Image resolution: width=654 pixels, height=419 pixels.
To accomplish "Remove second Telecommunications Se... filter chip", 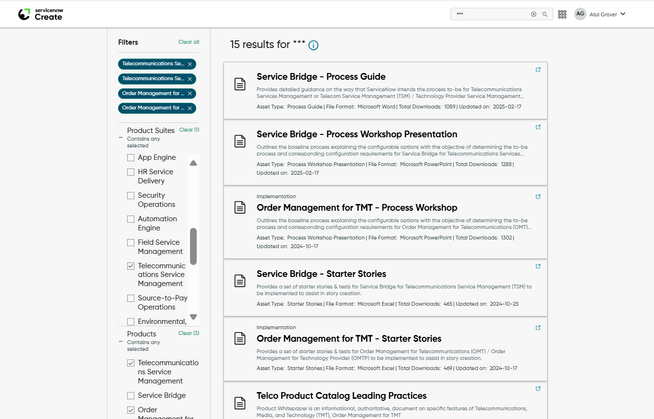I will (190, 79).
